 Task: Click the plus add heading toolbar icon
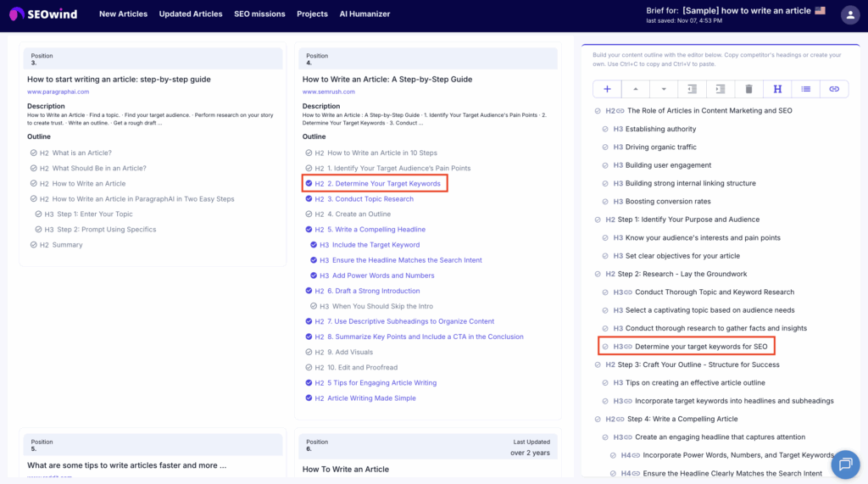(607, 89)
